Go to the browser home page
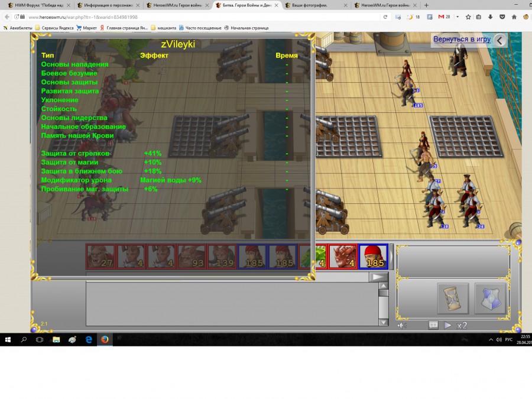532x399 pixels. coord(514,17)
